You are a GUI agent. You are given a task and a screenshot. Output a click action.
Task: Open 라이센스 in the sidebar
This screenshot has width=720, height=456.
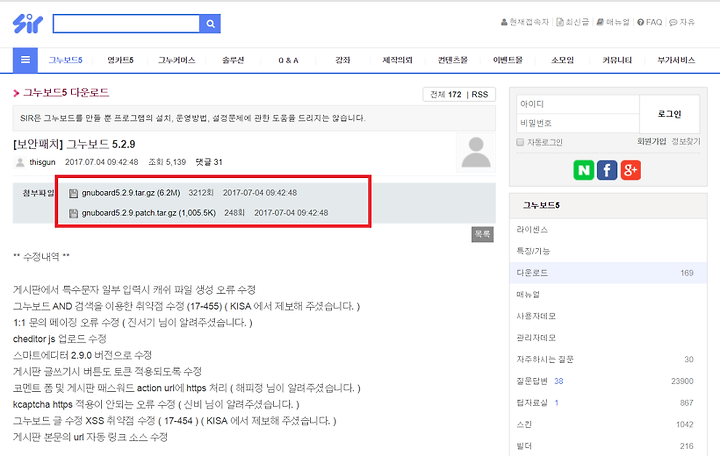532,230
